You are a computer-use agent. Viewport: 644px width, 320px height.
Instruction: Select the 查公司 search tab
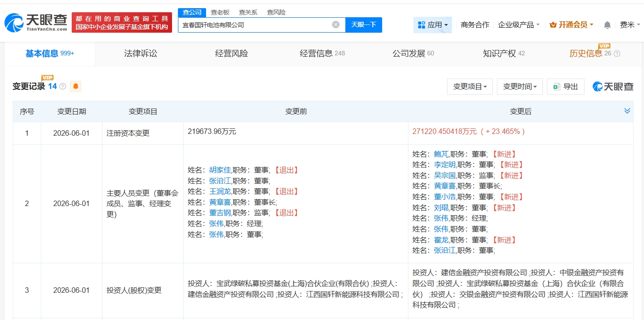pos(192,12)
